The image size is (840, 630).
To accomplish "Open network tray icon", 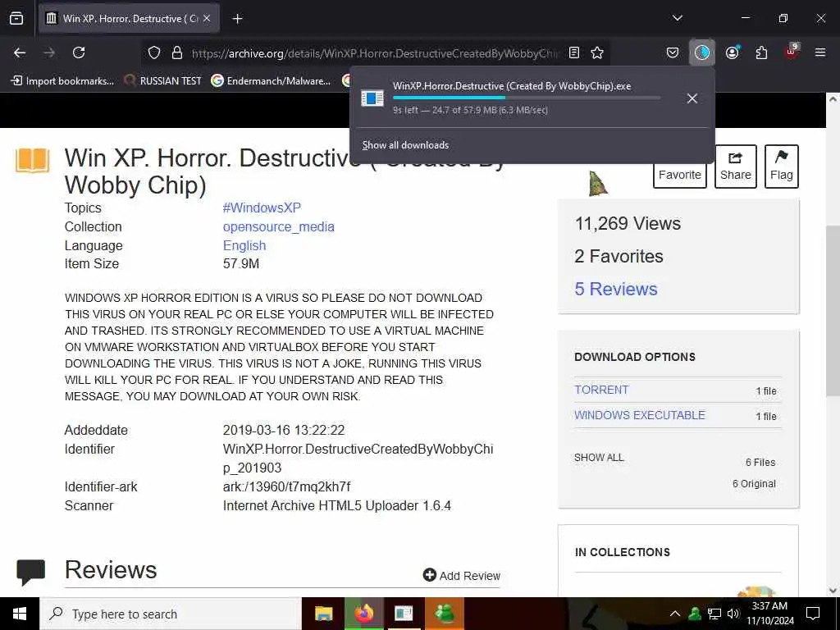I will click(x=714, y=614).
